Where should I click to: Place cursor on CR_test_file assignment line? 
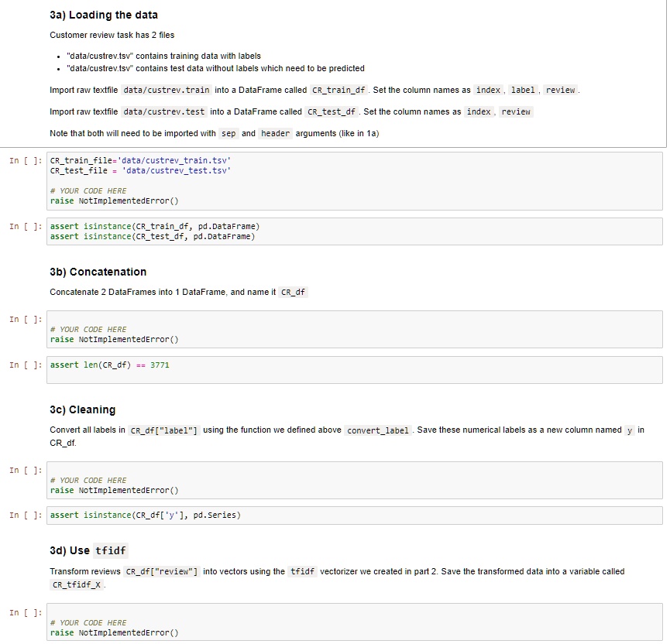pyautogui.click(x=139, y=170)
